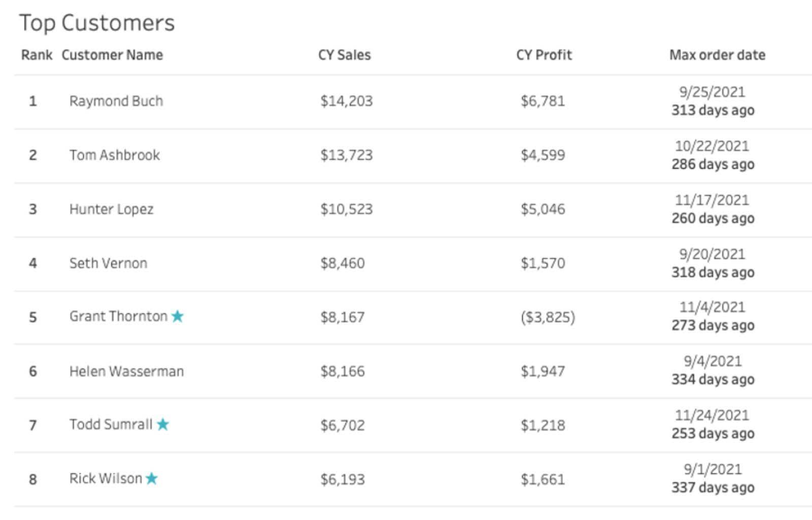Click the Top Customers title
Viewport: 812px width, 520px height.
click(97, 23)
